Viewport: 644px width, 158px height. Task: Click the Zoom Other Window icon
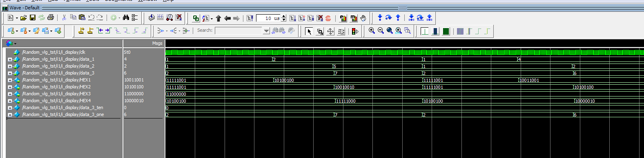[408, 31]
